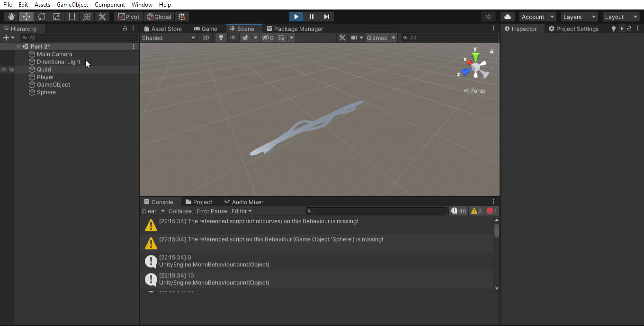Toggle Pivot handle position mode
This screenshot has height=326, width=644.
point(129,17)
